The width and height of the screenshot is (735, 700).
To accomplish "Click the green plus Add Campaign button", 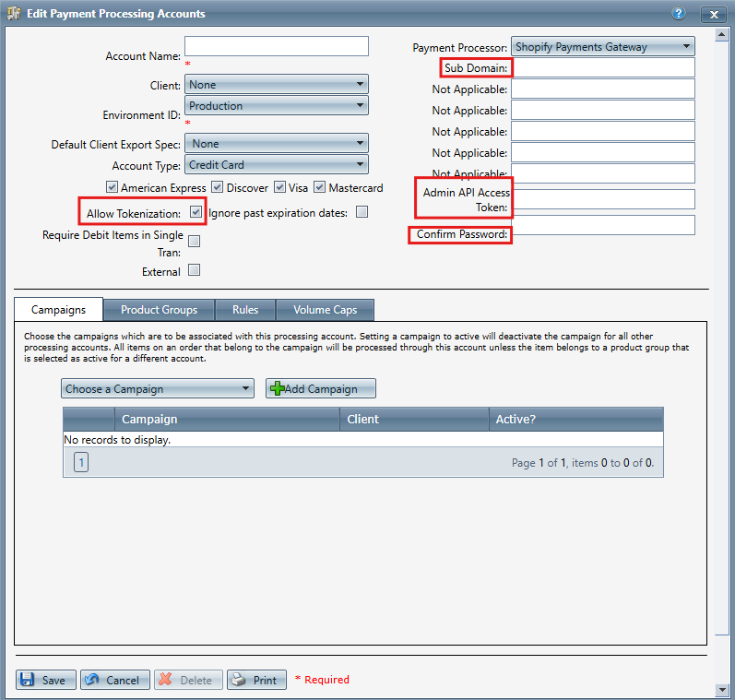I will click(x=320, y=389).
